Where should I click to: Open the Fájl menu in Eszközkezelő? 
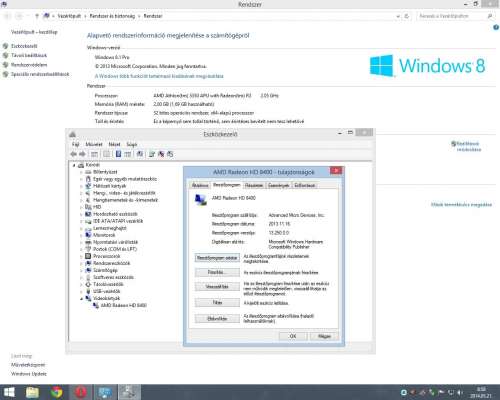[x=76, y=144]
